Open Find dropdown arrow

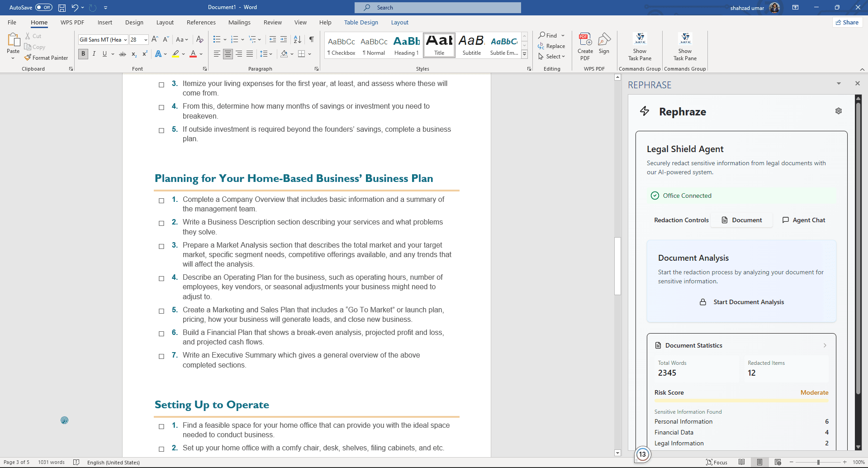click(563, 35)
